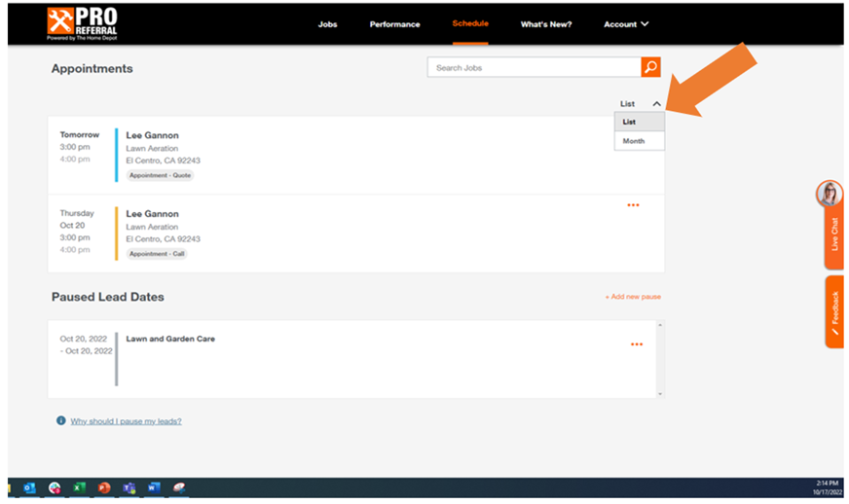Expand the Account menu
This screenshot has width=849, height=504.
coord(626,24)
